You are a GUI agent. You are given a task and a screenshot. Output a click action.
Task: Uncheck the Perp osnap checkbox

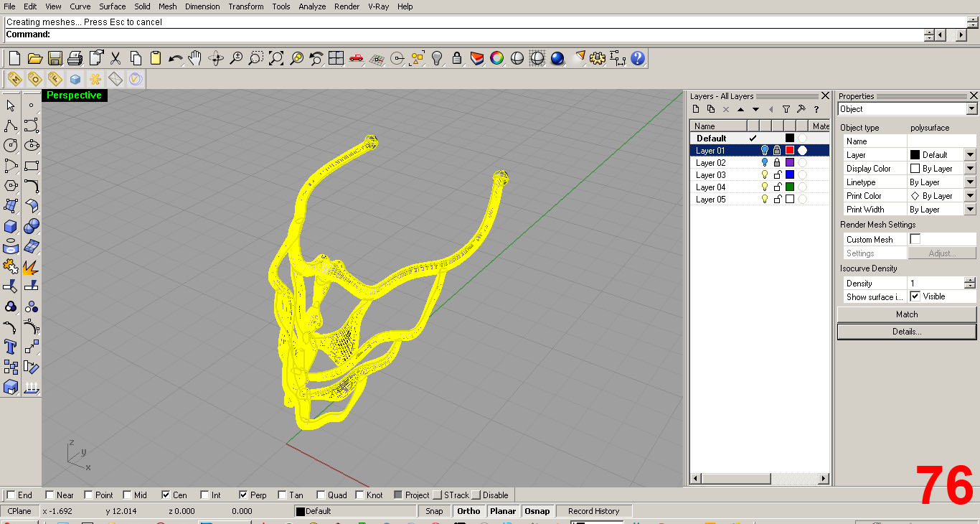pyautogui.click(x=243, y=495)
